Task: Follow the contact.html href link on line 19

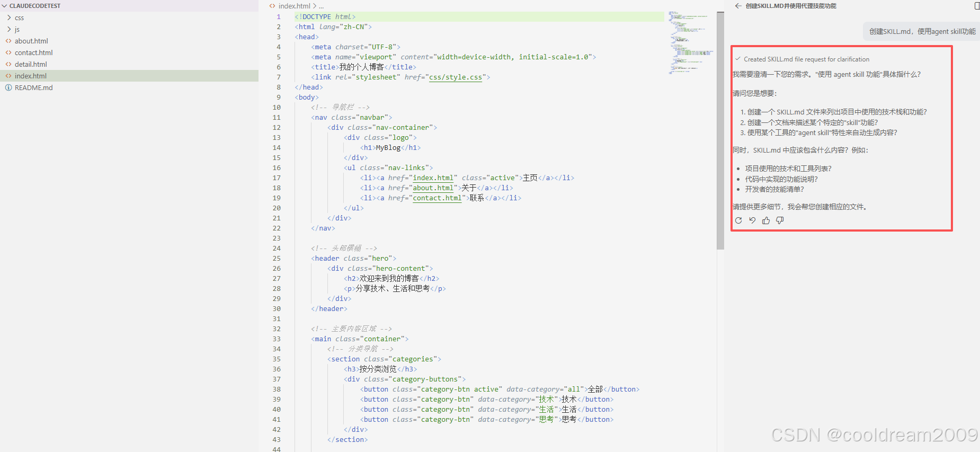Action: point(437,198)
